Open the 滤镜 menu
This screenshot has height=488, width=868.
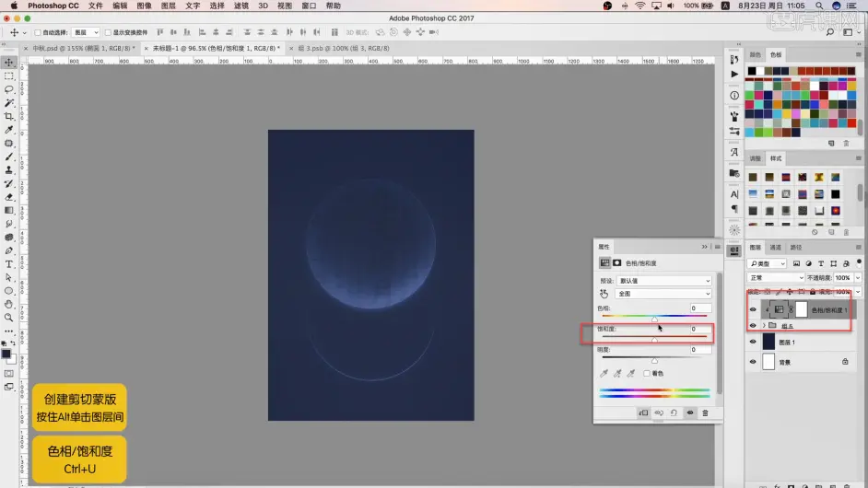(240, 6)
